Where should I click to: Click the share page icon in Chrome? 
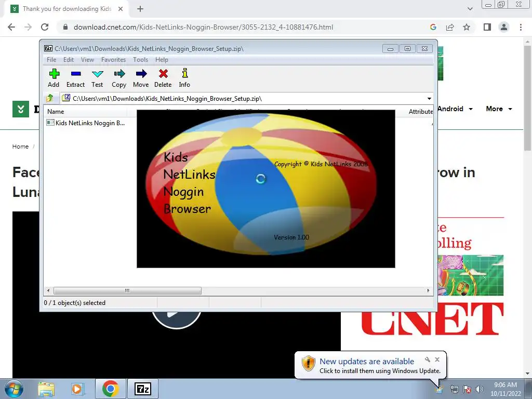[x=450, y=27]
